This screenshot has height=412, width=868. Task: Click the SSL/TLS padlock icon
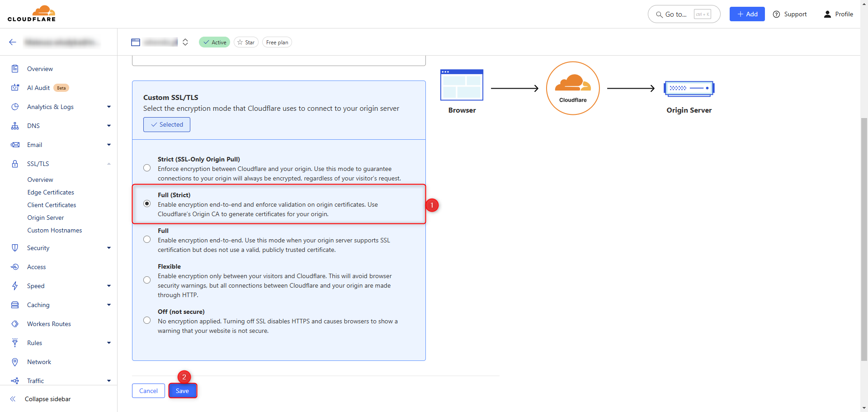tap(15, 164)
